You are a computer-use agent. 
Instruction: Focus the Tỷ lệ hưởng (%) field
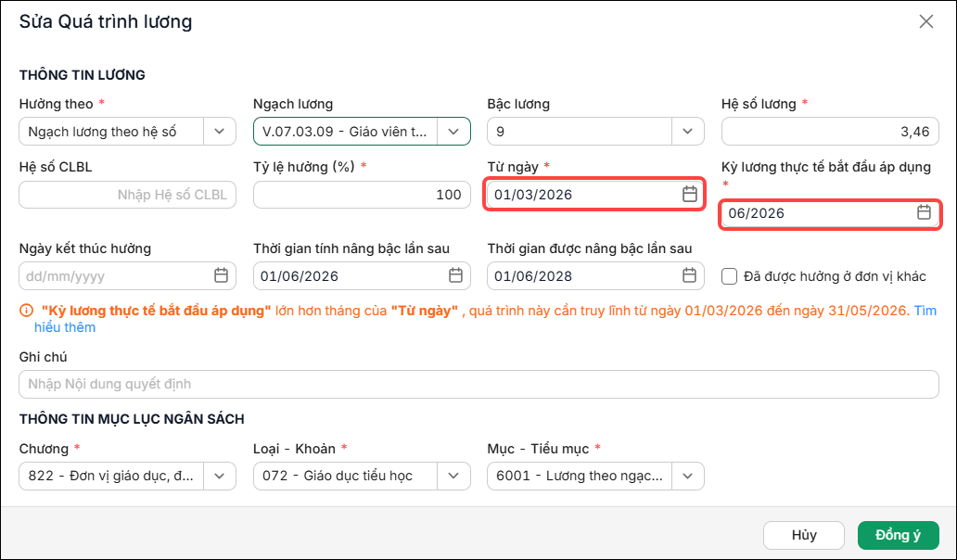click(362, 195)
